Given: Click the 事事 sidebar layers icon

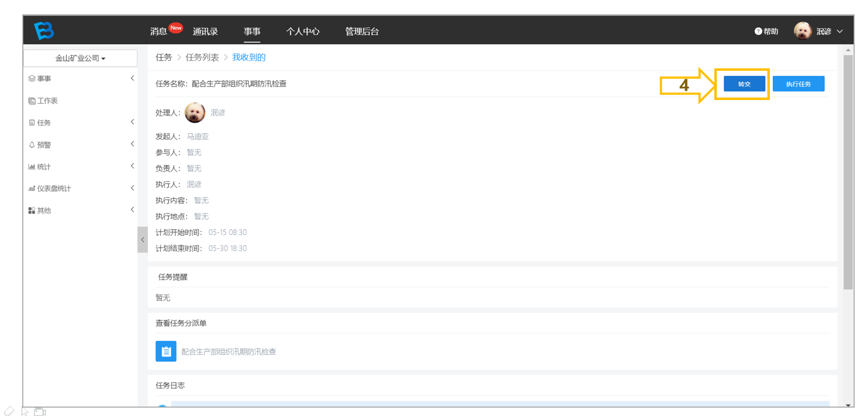Looking at the screenshot, I should point(32,78).
